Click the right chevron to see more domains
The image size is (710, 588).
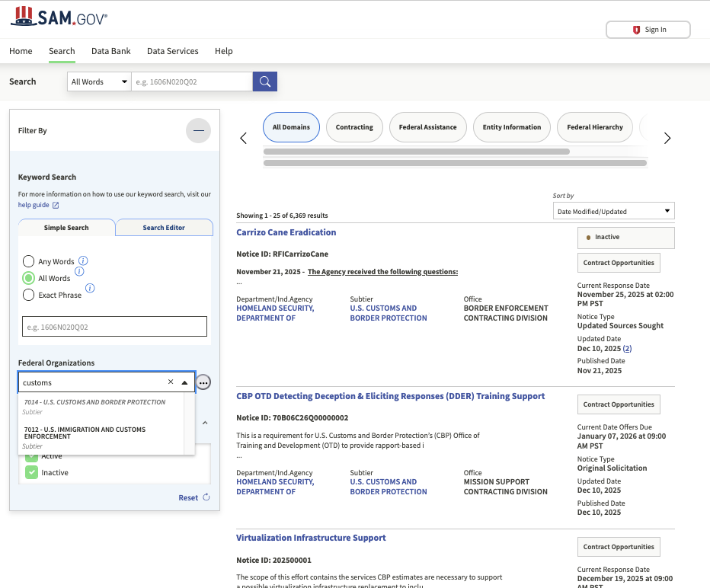(x=667, y=138)
